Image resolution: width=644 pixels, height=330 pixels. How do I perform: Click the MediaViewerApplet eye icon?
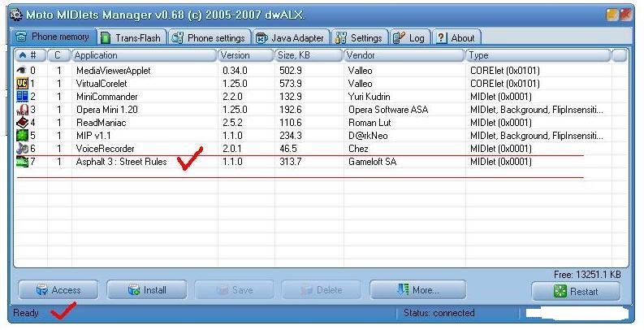coord(22,70)
